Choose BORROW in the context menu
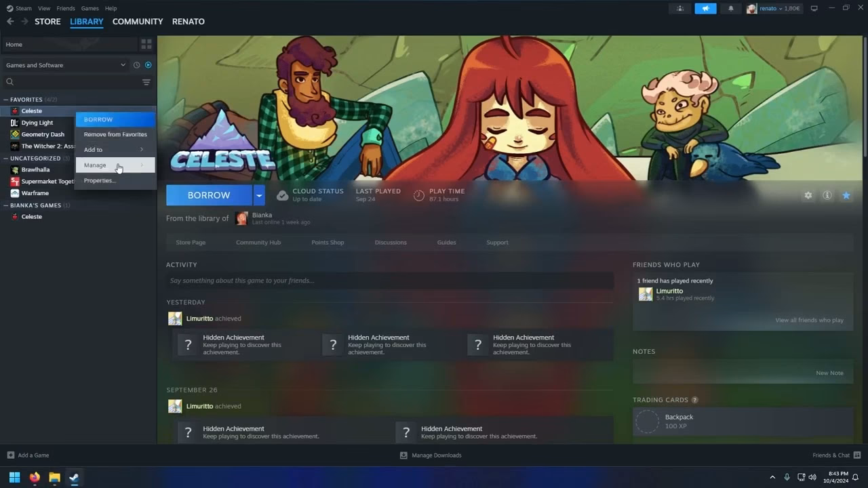Viewport: 868px width, 488px height. (x=115, y=119)
